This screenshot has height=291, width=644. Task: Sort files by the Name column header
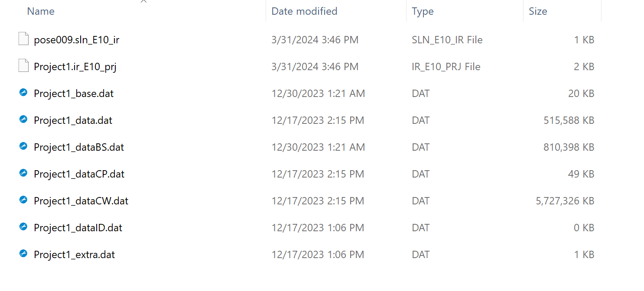(40, 11)
